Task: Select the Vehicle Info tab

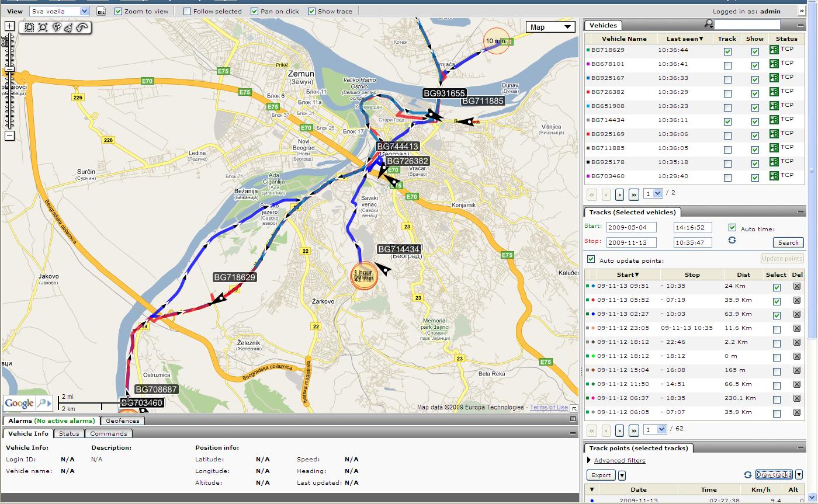Action: [28, 433]
